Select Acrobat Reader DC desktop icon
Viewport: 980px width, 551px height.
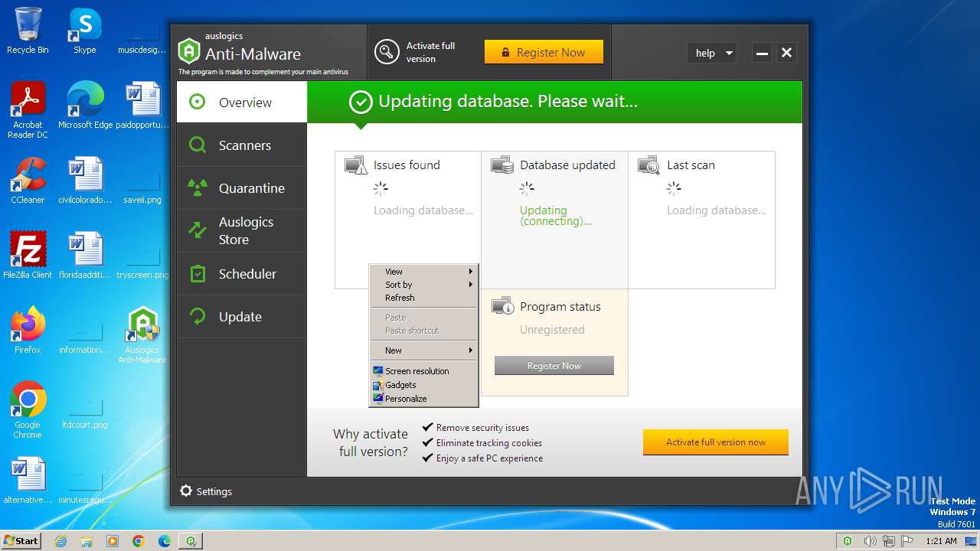tap(28, 110)
